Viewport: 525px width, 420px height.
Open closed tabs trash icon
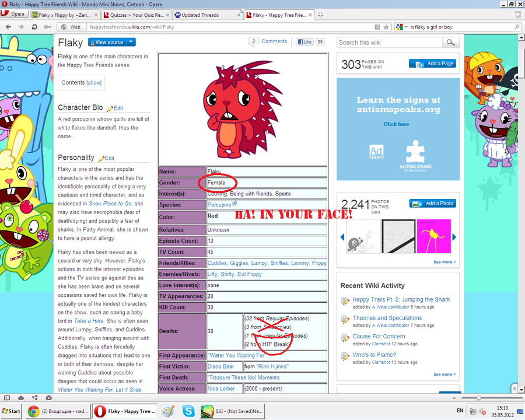(x=519, y=15)
